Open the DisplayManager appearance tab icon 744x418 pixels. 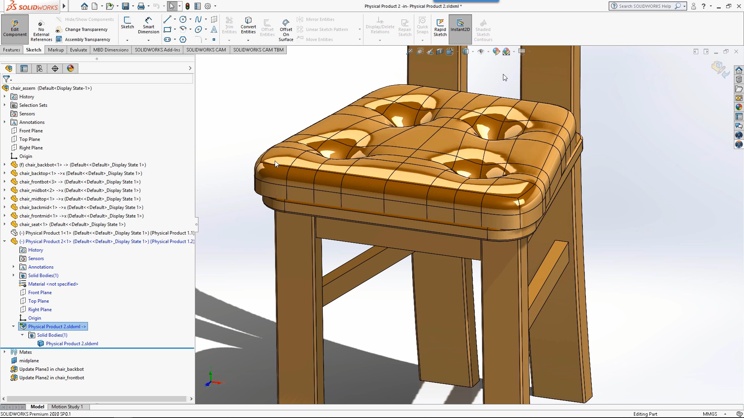click(71, 68)
